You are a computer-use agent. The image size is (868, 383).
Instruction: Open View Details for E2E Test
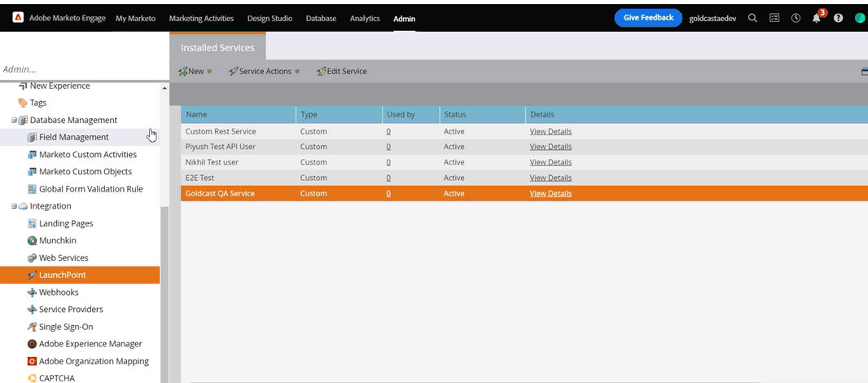click(x=550, y=178)
